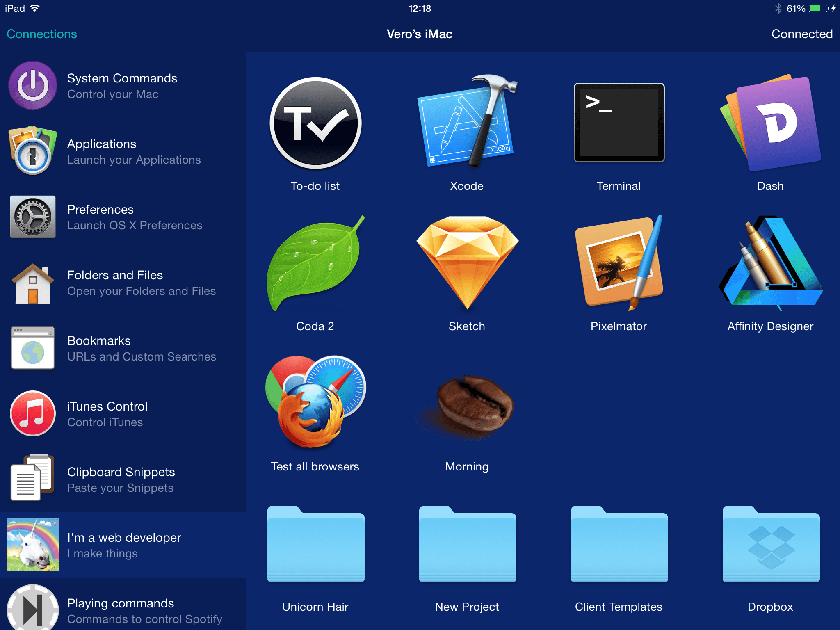Tap the New Project label text

(x=467, y=607)
